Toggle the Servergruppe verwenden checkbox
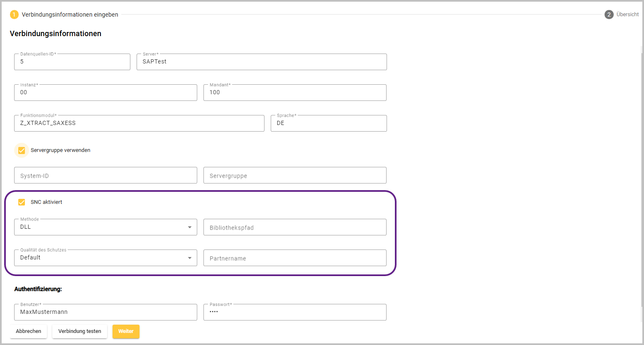Image resolution: width=644 pixels, height=345 pixels. 22,150
